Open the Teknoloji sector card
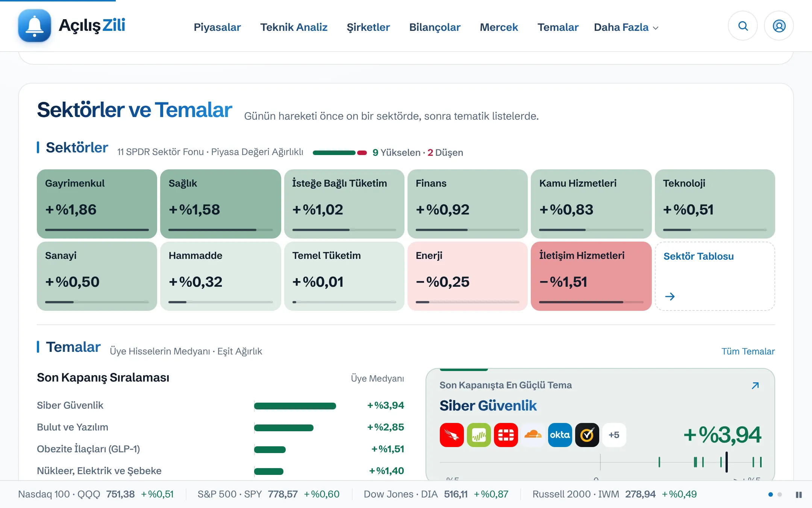The width and height of the screenshot is (812, 508). pyautogui.click(x=715, y=204)
